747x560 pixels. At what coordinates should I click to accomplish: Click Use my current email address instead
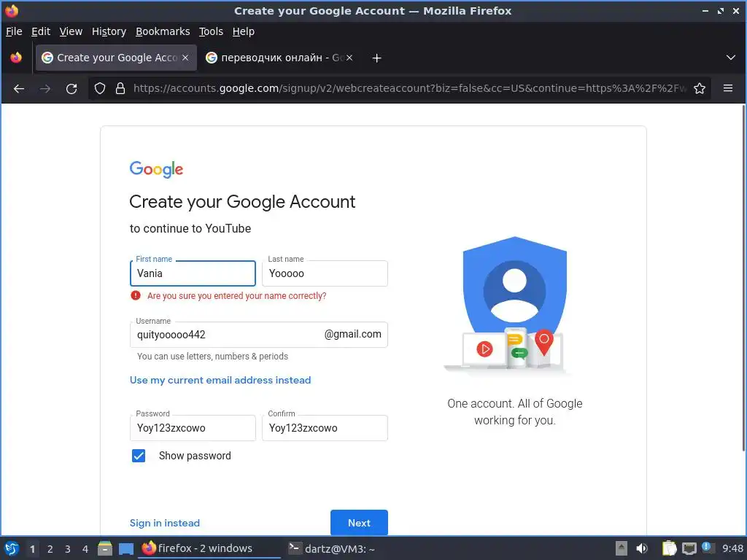point(220,380)
